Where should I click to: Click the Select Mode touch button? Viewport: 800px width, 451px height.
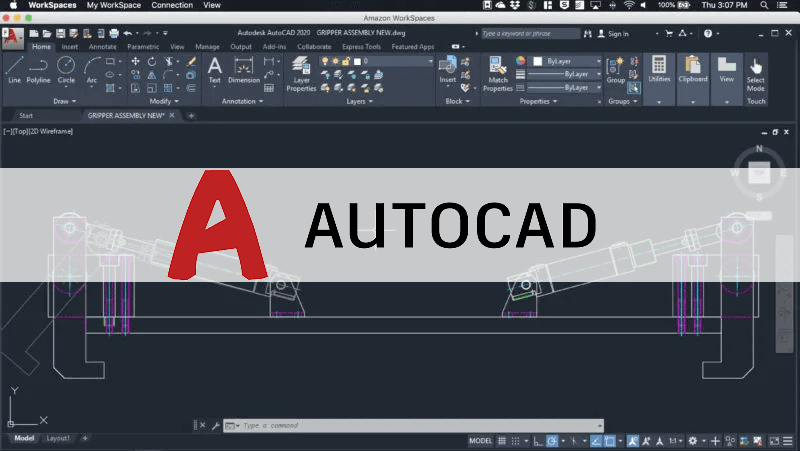756,74
